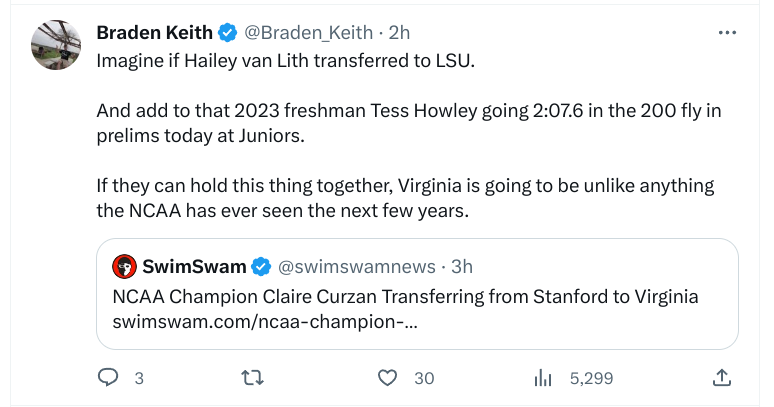This screenshot has width=774, height=407.
Task: Click the 3h quoted tweet timestamp
Action: point(461,266)
